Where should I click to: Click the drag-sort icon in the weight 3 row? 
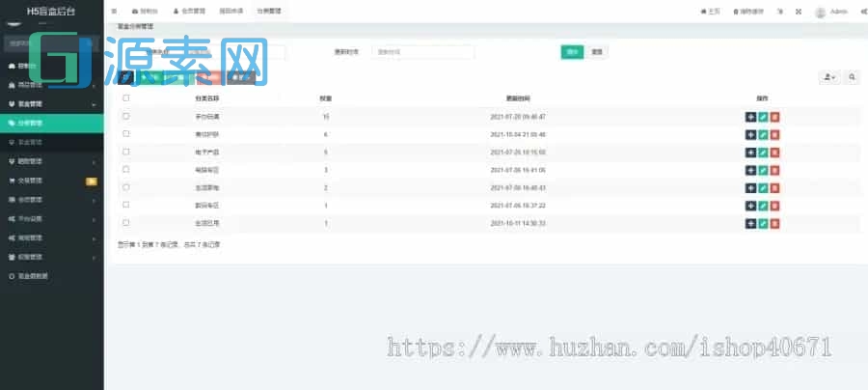point(750,170)
